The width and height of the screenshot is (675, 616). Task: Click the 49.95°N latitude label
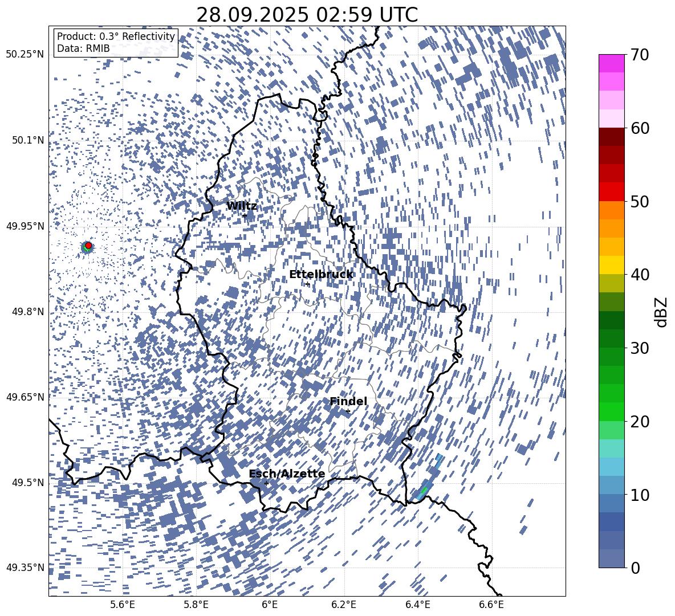pos(25,226)
